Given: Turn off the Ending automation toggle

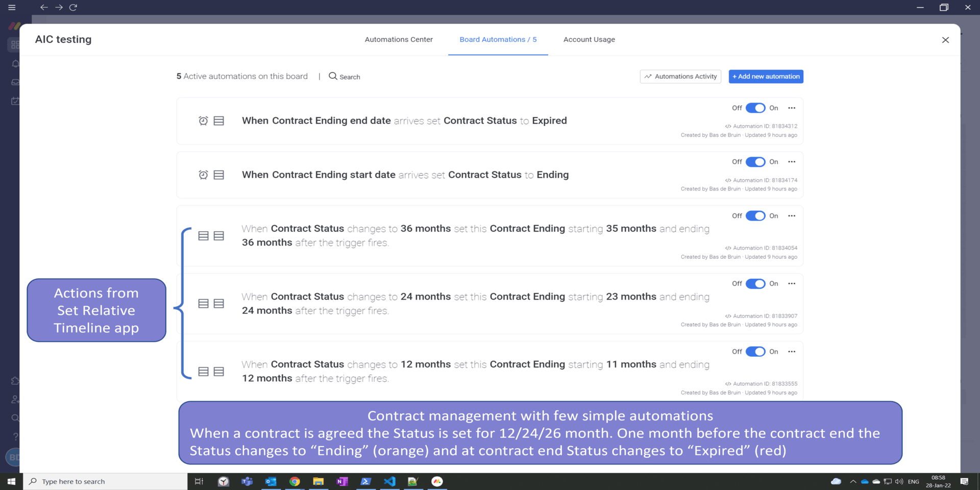Looking at the screenshot, I should tap(755, 162).
